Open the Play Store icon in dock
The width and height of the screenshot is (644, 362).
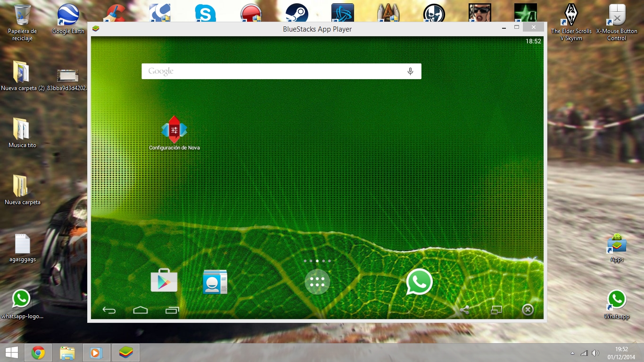164,281
